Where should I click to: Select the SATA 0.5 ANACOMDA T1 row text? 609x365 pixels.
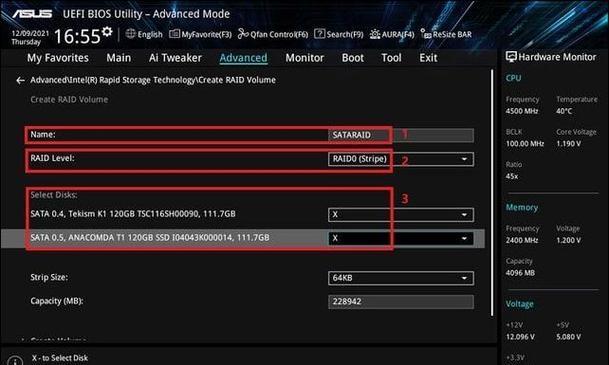click(x=150, y=238)
